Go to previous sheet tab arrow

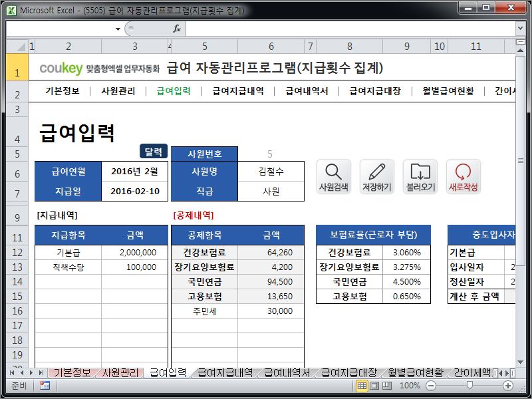coord(22,373)
